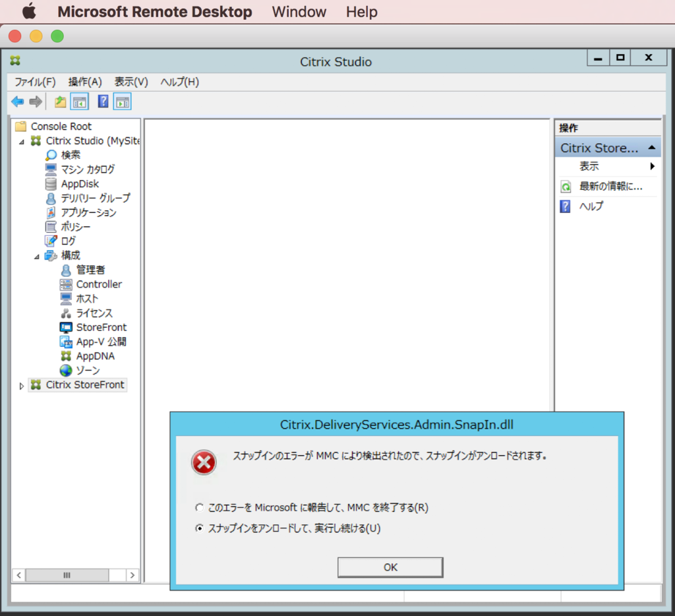
Task: Select Citrix StoreFront tree item label
Action: click(85, 385)
